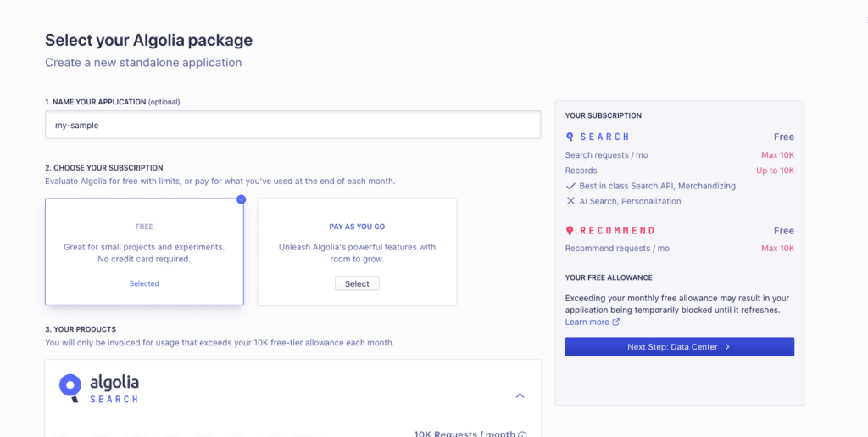The width and height of the screenshot is (868, 437).
Task: Click the Search product pin icon
Action: [x=570, y=137]
